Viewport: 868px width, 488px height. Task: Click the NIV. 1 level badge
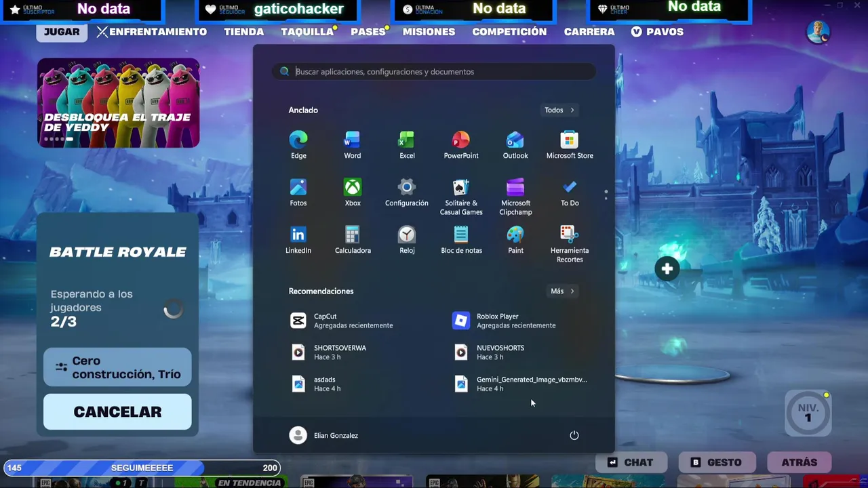(808, 413)
